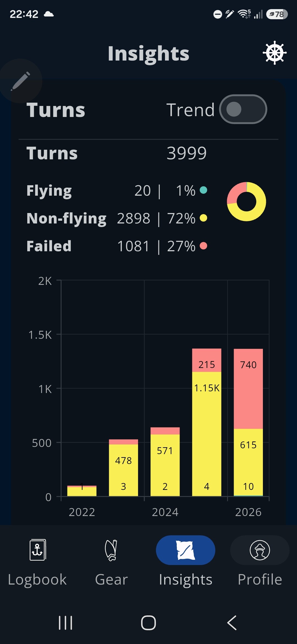The height and width of the screenshot is (644, 297).
Task: Open settings via the ship wheel icon
Action: [274, 53]
